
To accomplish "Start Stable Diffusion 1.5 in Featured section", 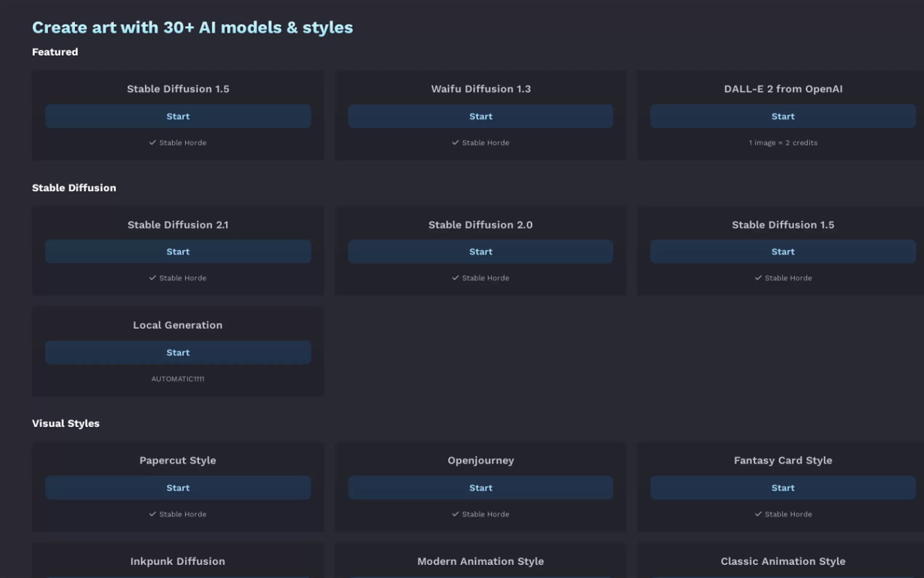I will (178, 116).
